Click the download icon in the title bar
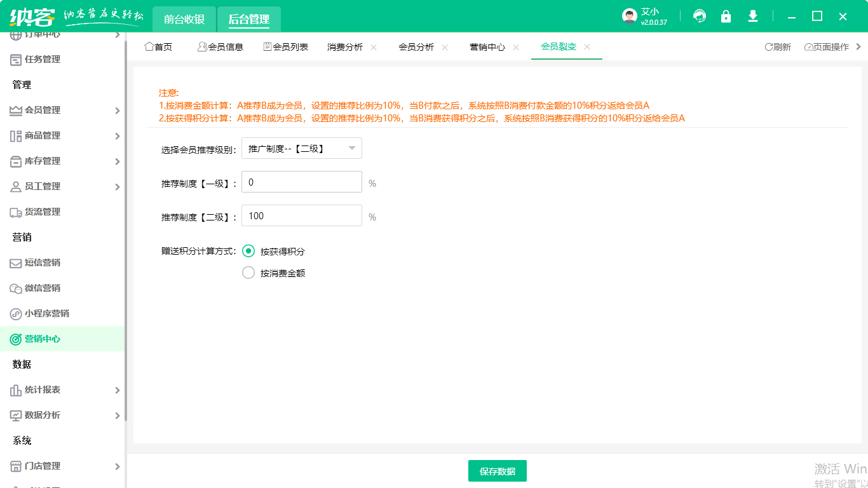Image resolution: width=868 pixels, height=488 pixels. click(752, 16)
